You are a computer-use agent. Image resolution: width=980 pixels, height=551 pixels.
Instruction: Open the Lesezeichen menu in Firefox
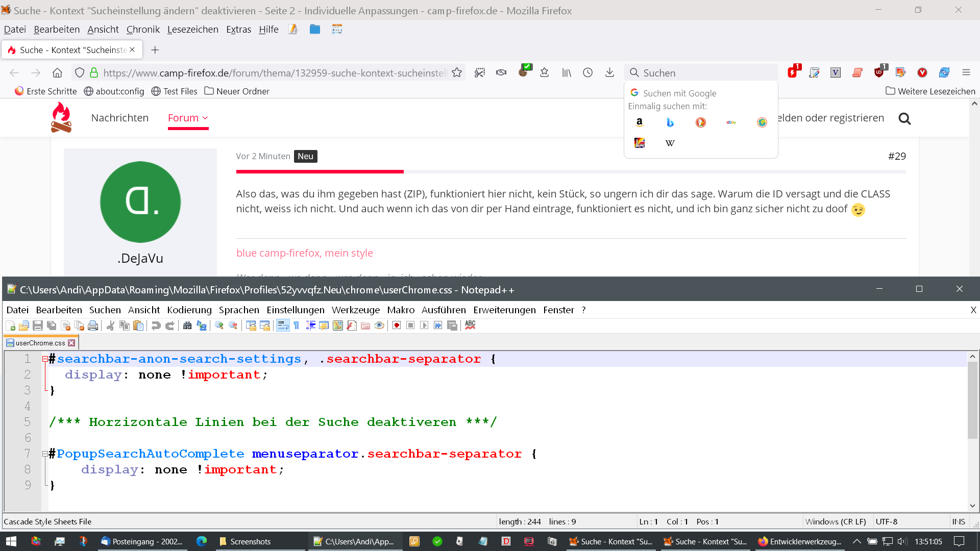(192, 30)
